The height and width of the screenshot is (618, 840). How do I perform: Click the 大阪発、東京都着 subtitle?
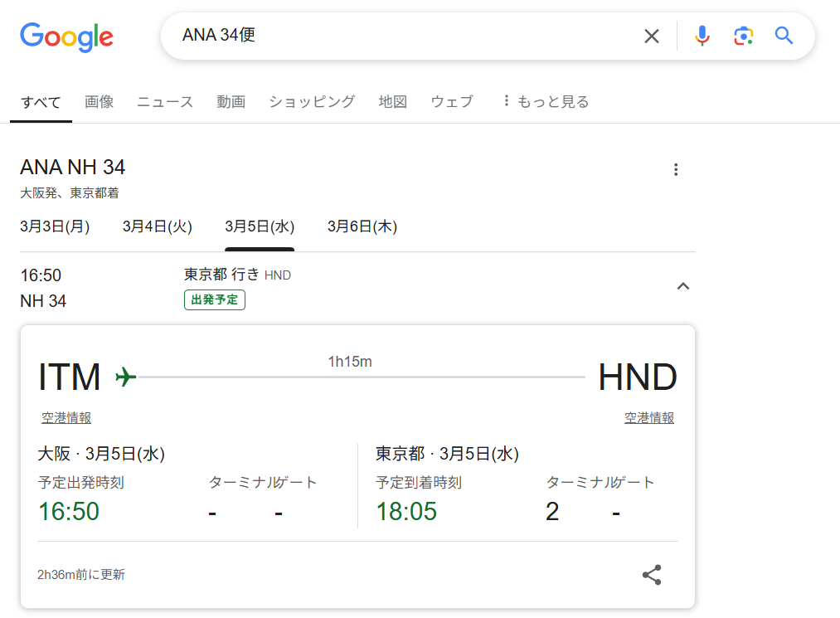[x=70, y=193]
